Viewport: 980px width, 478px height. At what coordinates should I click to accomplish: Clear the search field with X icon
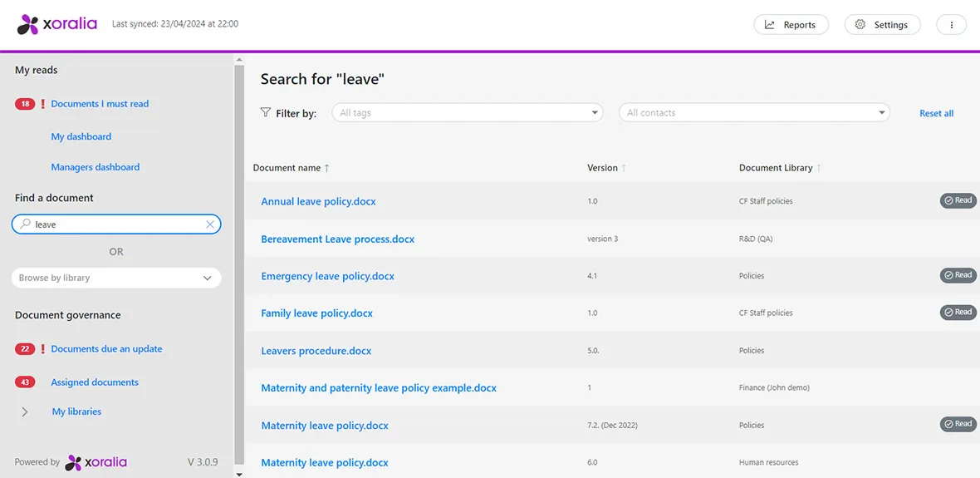(x=210, y=224)
